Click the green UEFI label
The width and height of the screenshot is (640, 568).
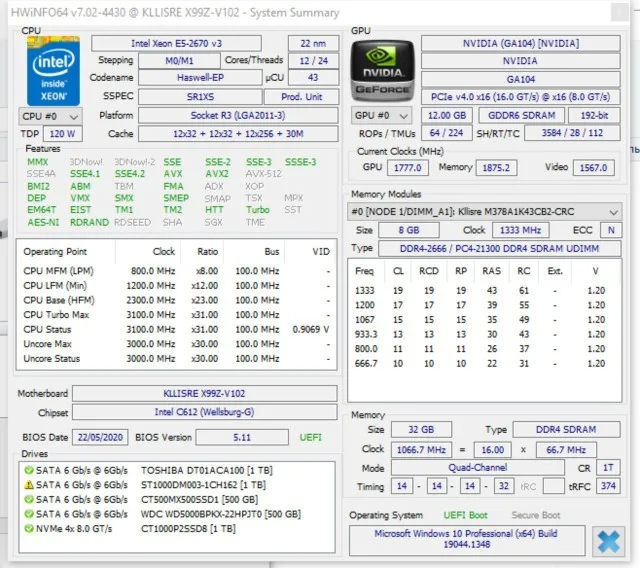point(311,437)
